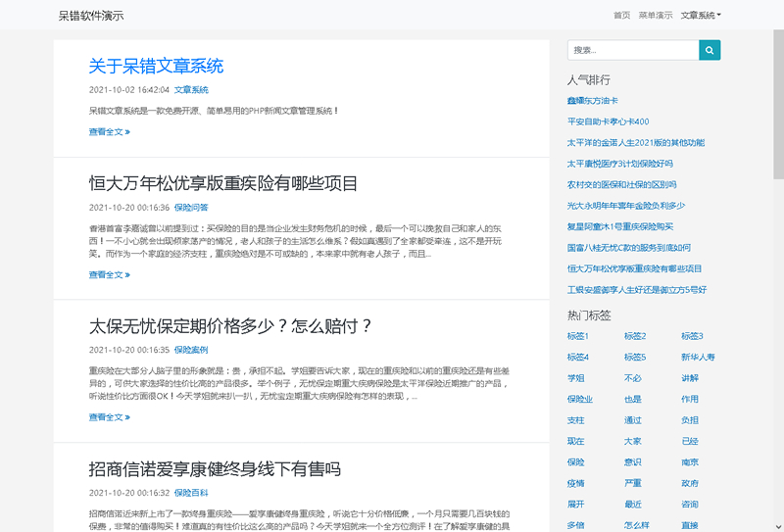Open article 恒大万年松优享版重疾险有哪些项目 in the main list

coord(223,183)
